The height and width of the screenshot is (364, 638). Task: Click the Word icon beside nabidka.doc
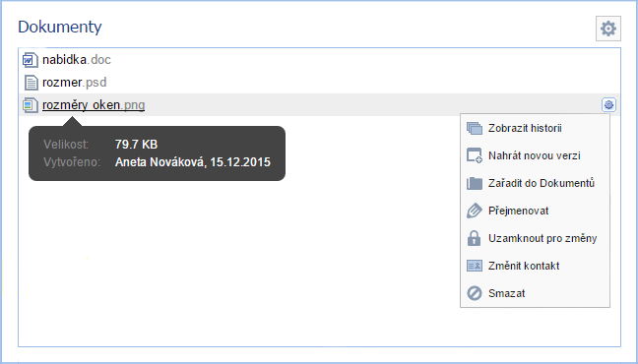(x=31, y=60)
